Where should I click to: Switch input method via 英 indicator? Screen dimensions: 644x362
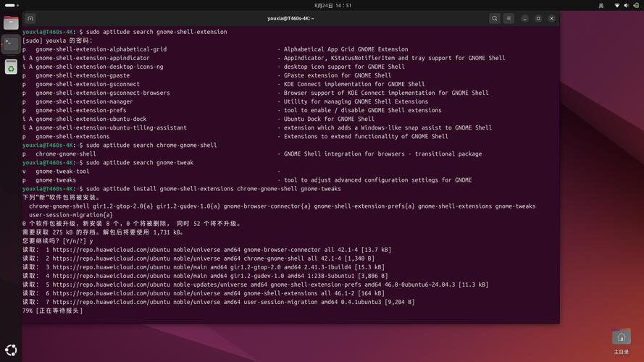pyautogui.click(x=601, y=5)
